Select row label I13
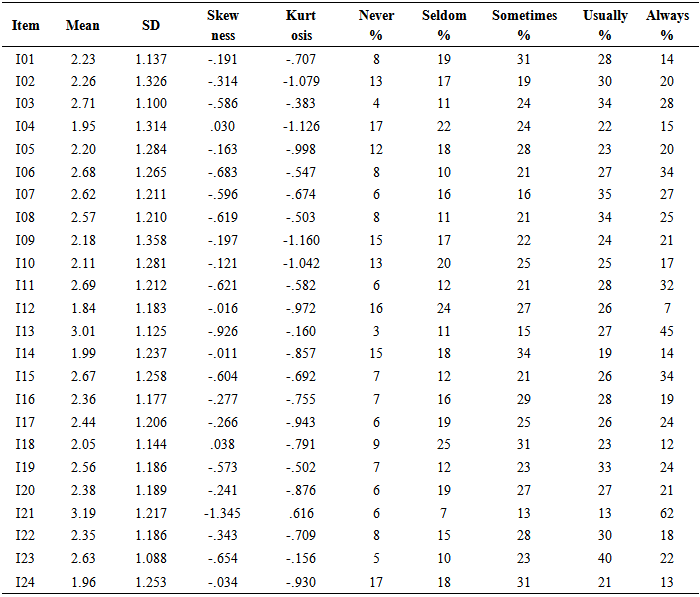Screen dimensions: 700x597 point(25,331)
